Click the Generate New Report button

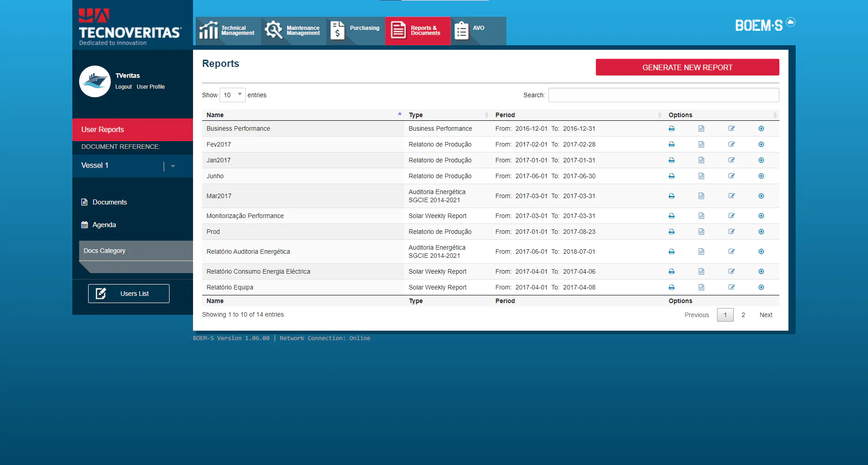[687, 67]
